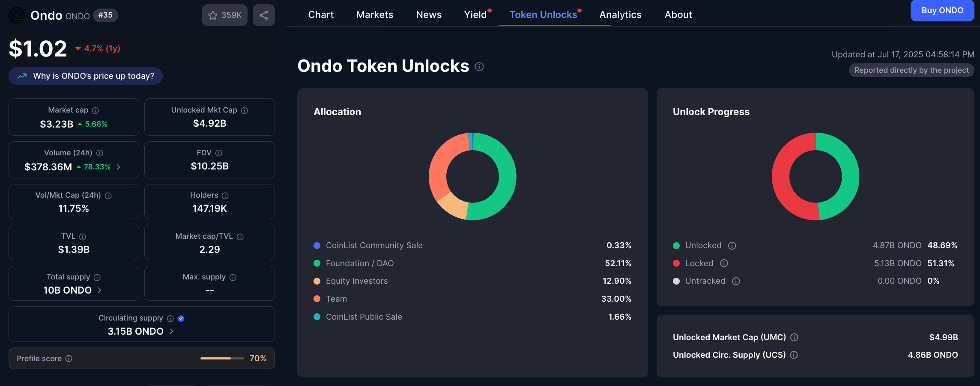The width and height of the screenshot is (980, 386).
Task: Click 'Why is ONDO's price up today?'
Action: [86, 76]
